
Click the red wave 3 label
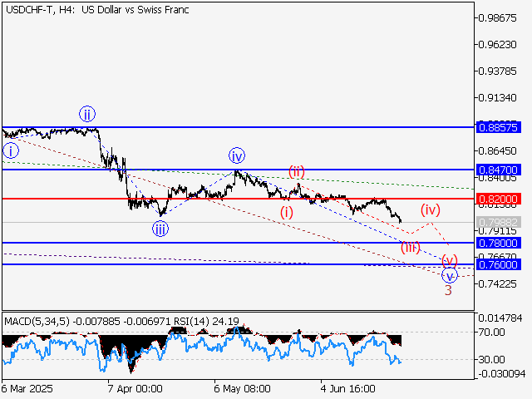tap(448, 290)
